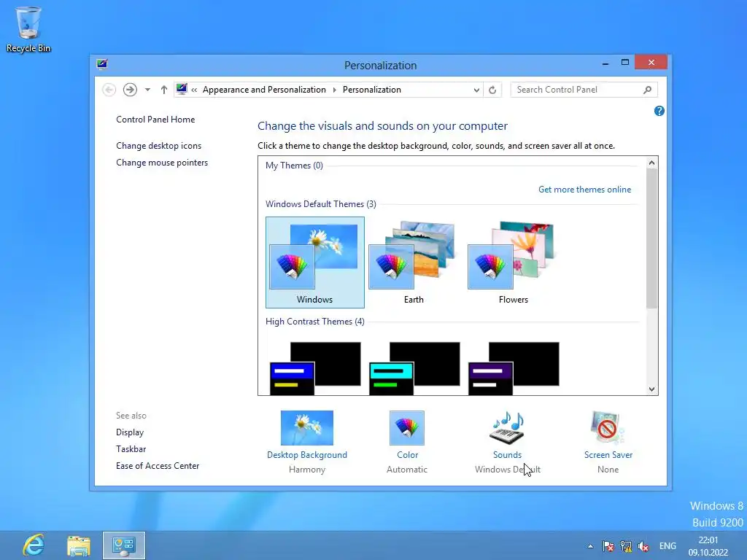Screen dimensions: 747x560
Task: Click the My Themes (0) heading
Action: (x=294, y=166)
